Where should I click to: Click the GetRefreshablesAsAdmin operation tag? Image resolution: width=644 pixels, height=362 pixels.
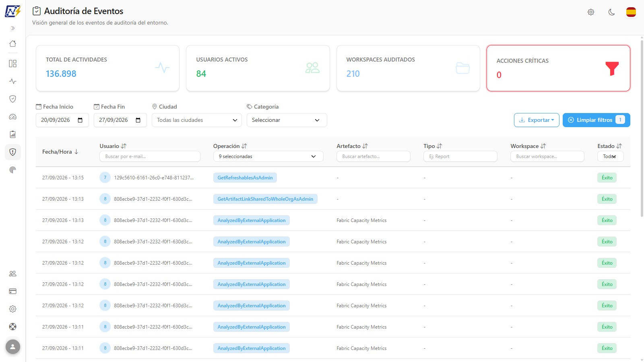tap(245, 178)
